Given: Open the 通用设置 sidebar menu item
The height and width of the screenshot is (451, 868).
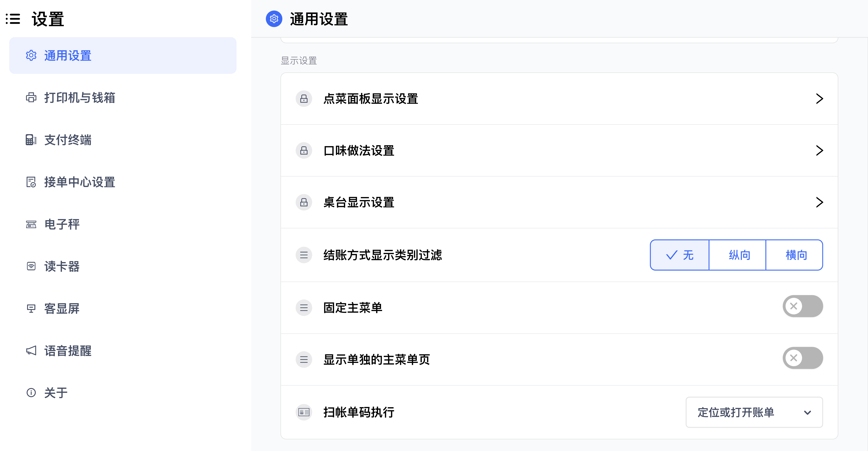Looking at the screenshot, I should point(123,56).
